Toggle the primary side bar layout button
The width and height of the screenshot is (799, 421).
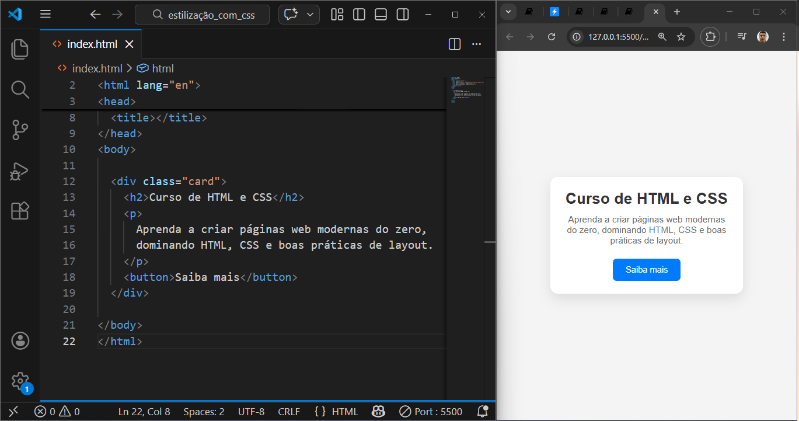click(358, 14)
